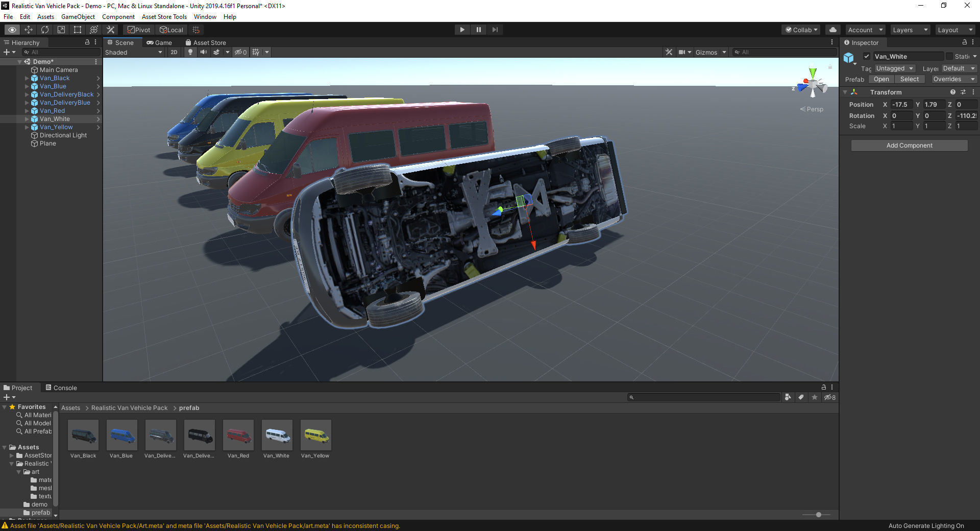Viewport: 980px width, 531px height.
Task: Open Collab dropdown
Action: coord(801,30)
